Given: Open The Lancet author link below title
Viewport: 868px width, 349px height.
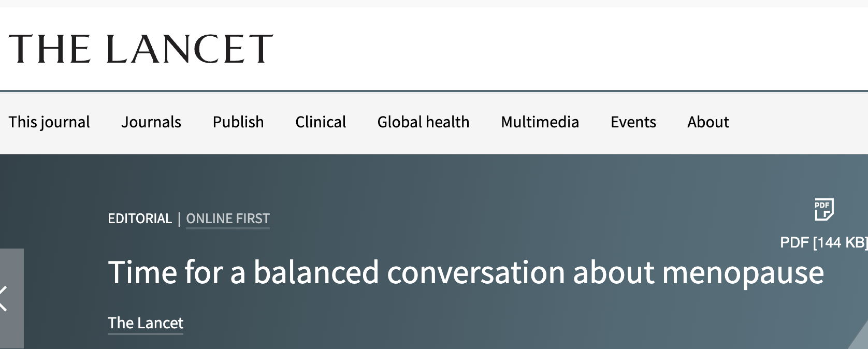Looking at the screenshot, I should pyautogui.click(x=146, y=323).
